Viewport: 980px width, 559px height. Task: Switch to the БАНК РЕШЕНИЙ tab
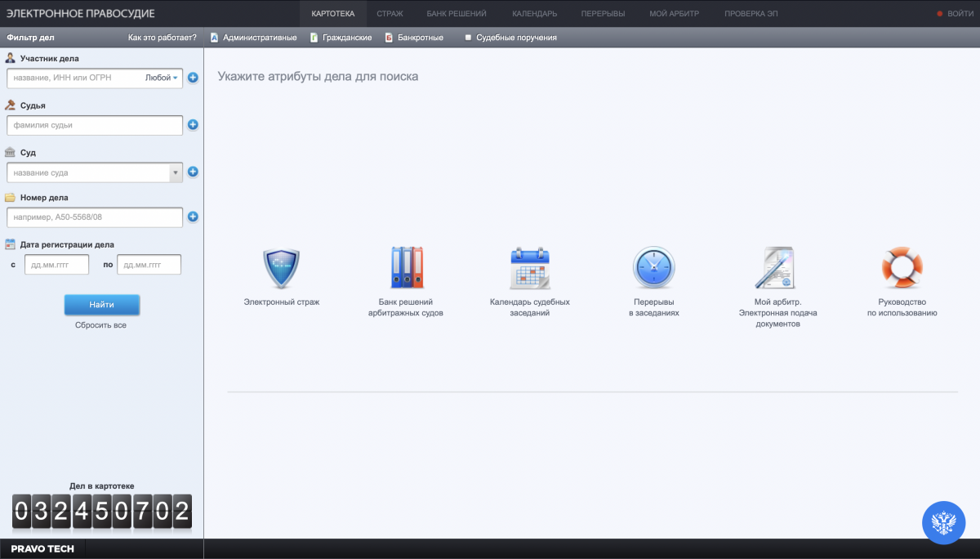click(x=457, y=14)
